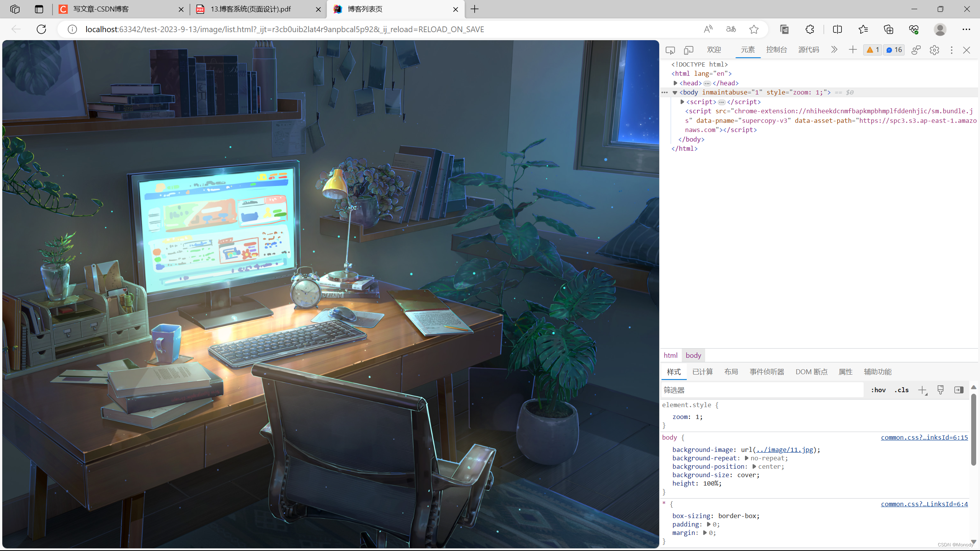
Task: Open the 辅助功能 accessibility tab
Action: click(878, 372)
